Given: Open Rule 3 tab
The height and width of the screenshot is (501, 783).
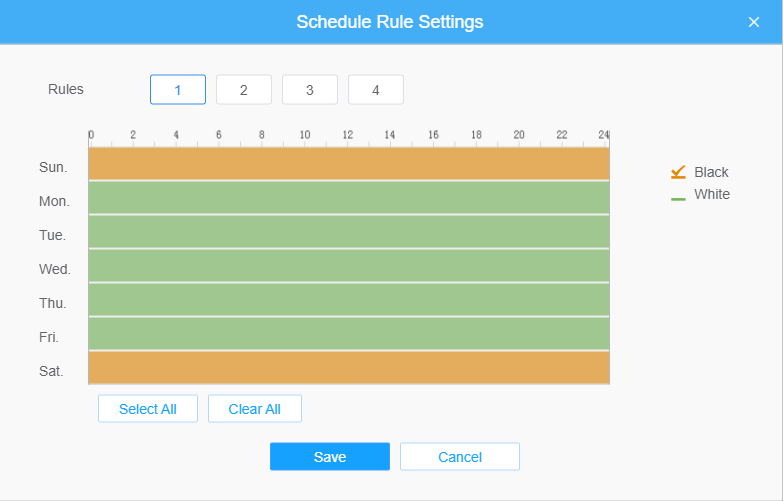Looking at the screenshot, I should coord(310,90).
